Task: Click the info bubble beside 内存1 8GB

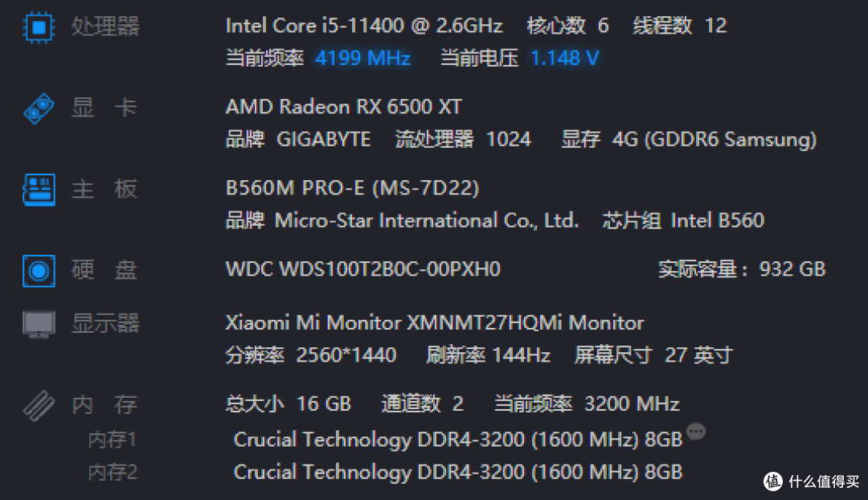Action: [696, 431]
